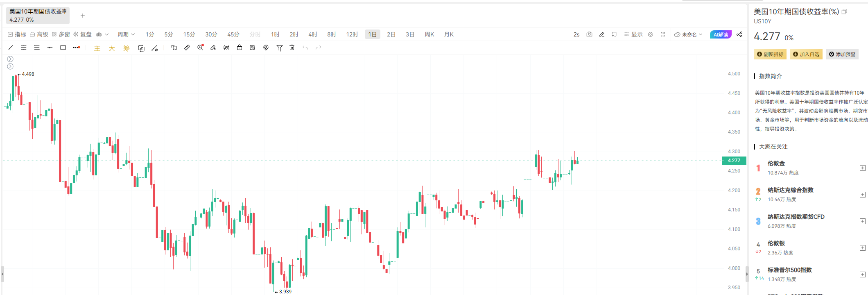Switch to the 周K timeframe
This screenshot has height=295, width=868.
click(429, 34)
